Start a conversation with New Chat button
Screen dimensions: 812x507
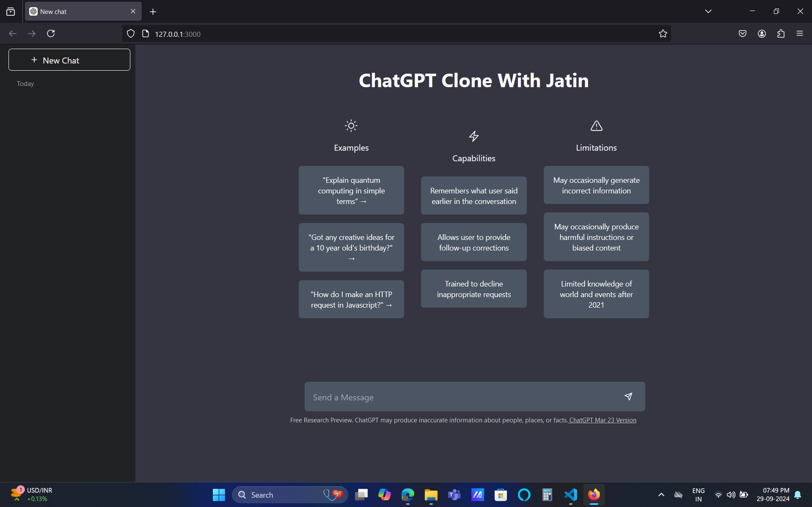(x=69, y=60)
